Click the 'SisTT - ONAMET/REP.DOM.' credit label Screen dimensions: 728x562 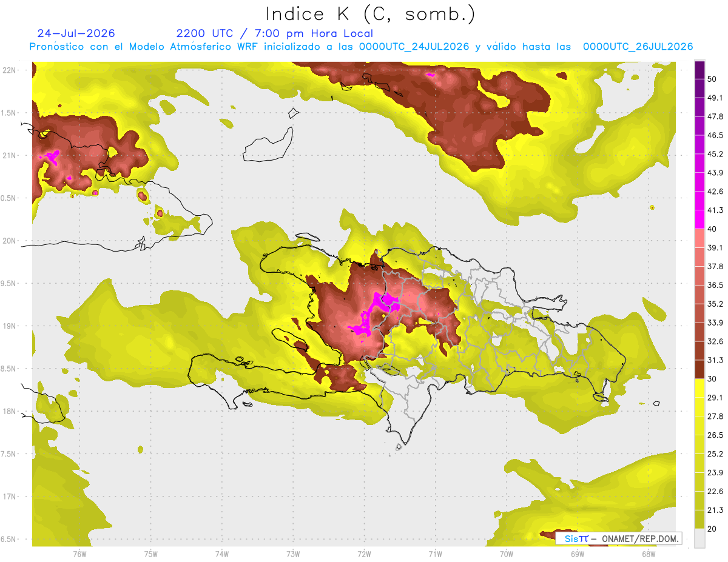(618, 538)
